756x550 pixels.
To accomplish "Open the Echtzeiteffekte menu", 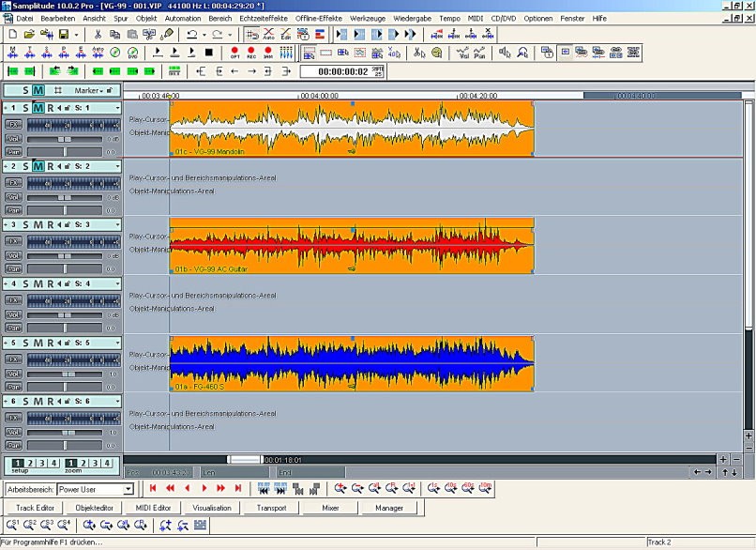I will point(264,19).
